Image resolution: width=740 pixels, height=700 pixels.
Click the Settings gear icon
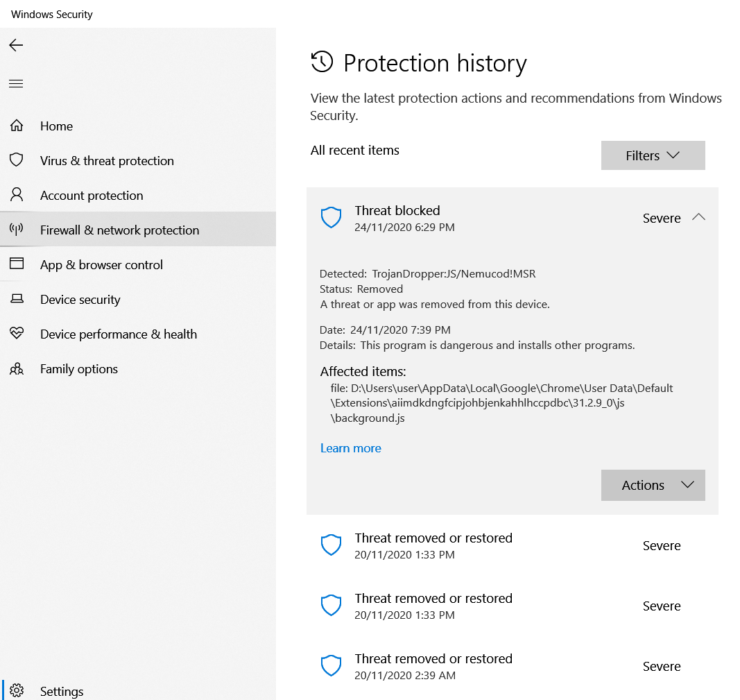(17, 690)
